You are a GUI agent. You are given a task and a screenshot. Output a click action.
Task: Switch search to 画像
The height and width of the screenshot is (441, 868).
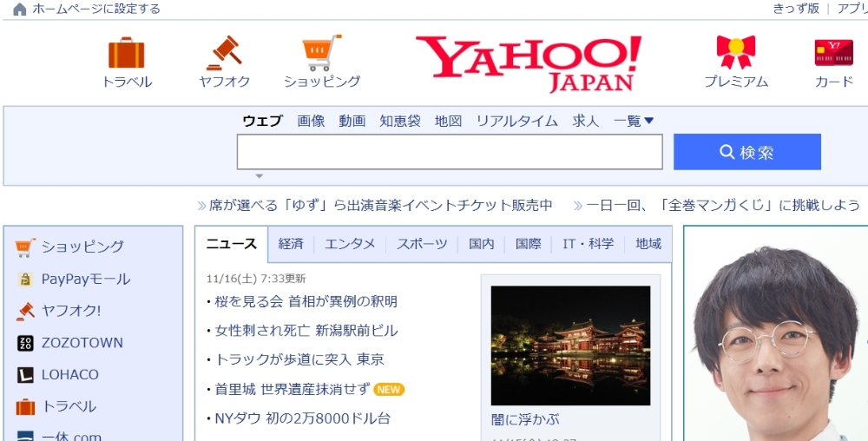coord(311,121)
